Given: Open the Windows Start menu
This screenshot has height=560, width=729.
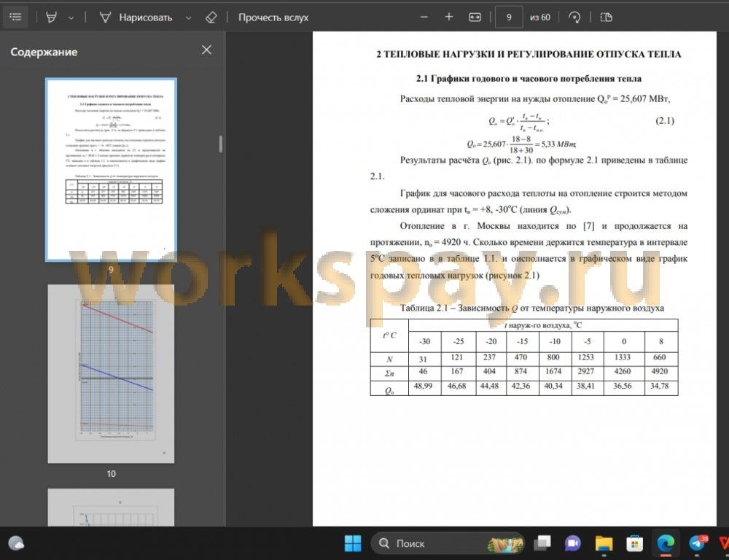Looking at the screenshot, I should 353,542.
